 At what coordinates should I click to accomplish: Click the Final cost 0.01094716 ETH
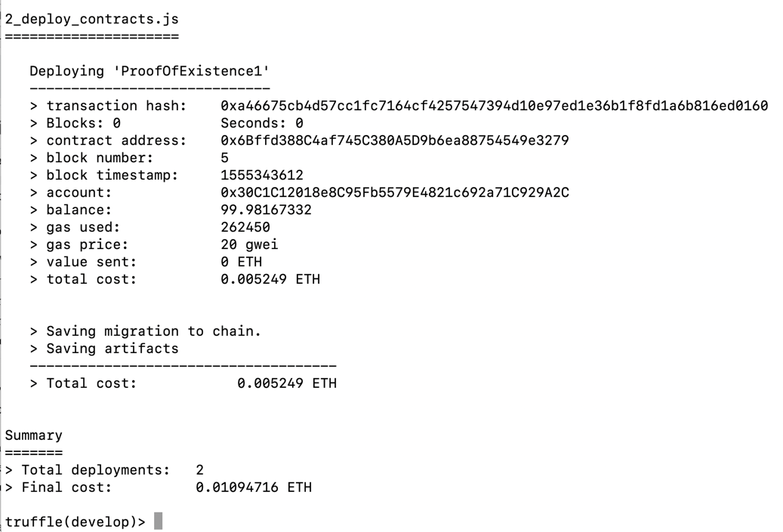253,487
